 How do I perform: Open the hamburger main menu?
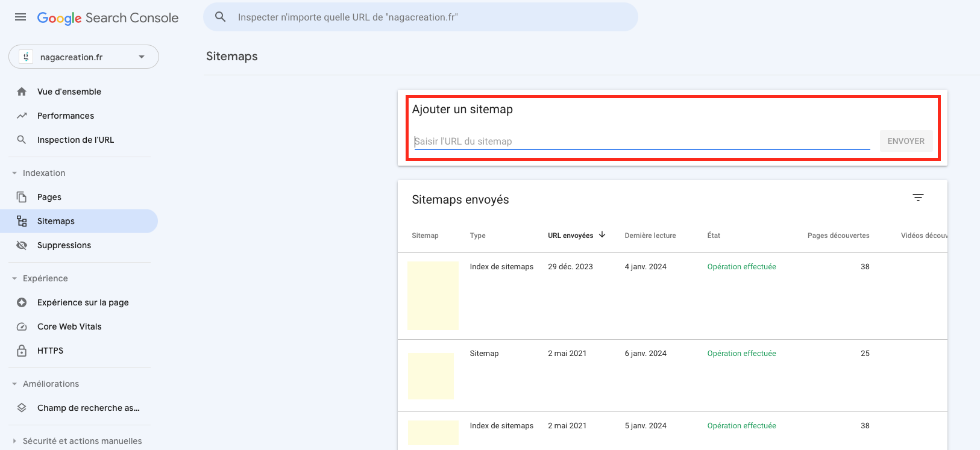(20, 17)
